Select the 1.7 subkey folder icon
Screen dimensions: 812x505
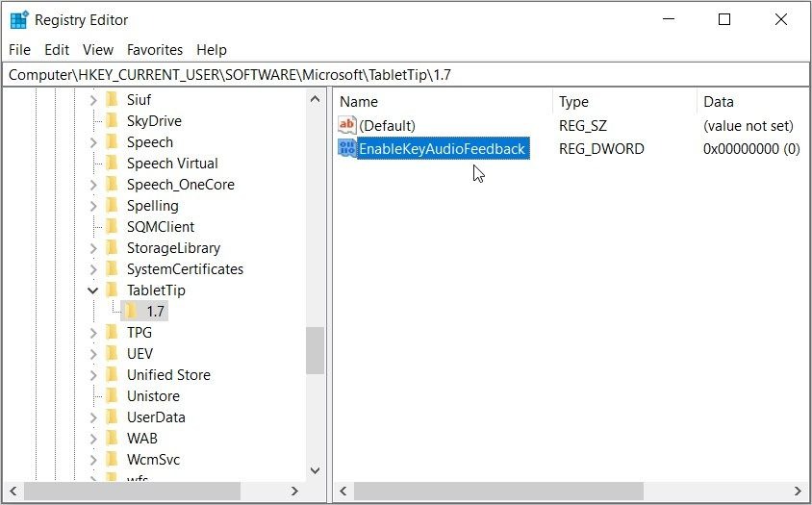tap(132, 311)
